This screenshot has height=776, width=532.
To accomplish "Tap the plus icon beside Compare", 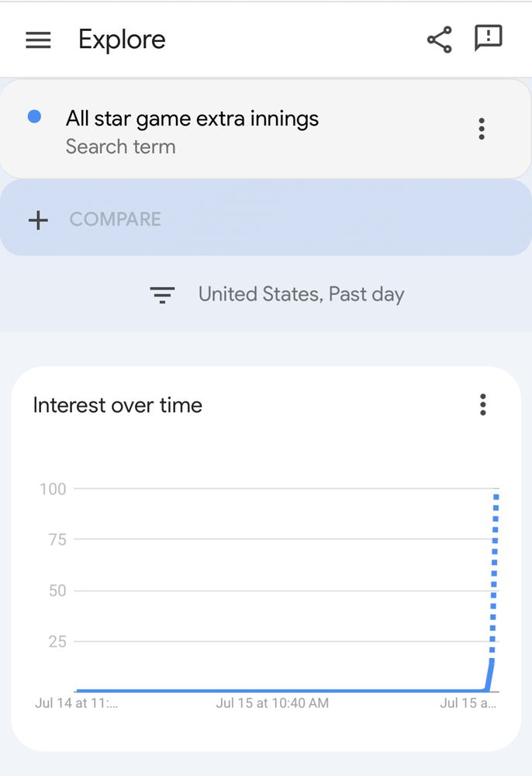I will (38, 220).
